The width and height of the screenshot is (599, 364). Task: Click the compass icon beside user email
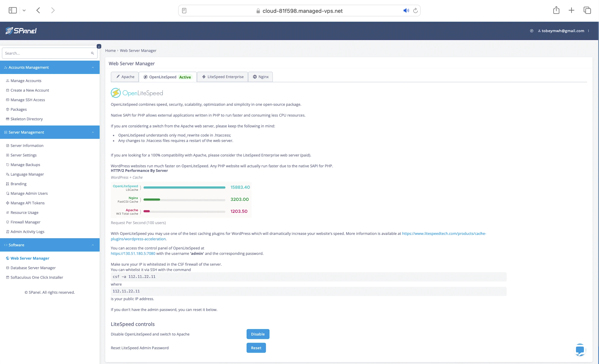pos(532,31)
